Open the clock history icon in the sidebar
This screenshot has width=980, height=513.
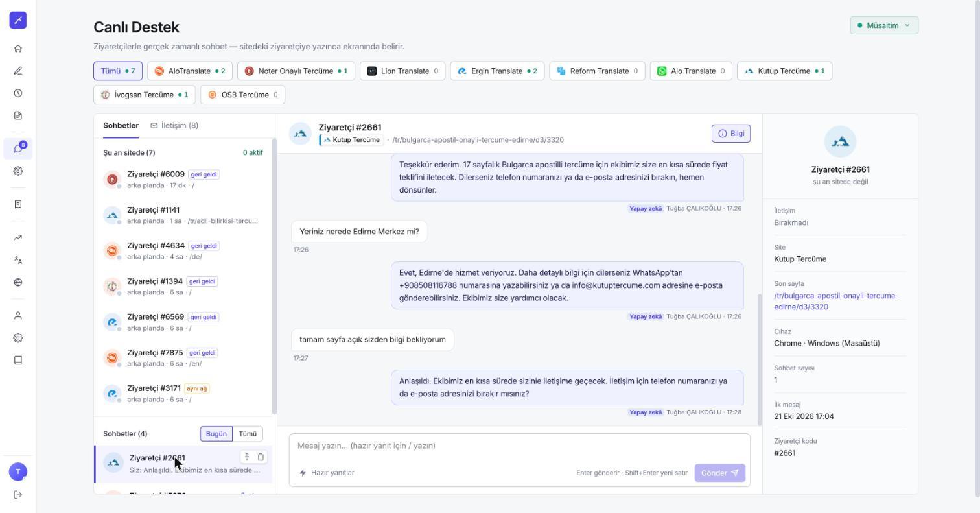click(18, 93)
